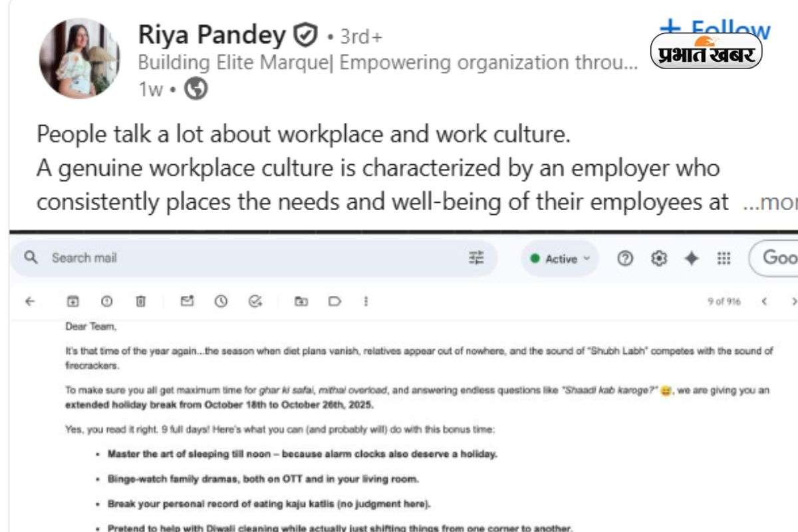Toggle the green Active presence indicator
This screenshot has width=798, height=532.
coord(536,259)
